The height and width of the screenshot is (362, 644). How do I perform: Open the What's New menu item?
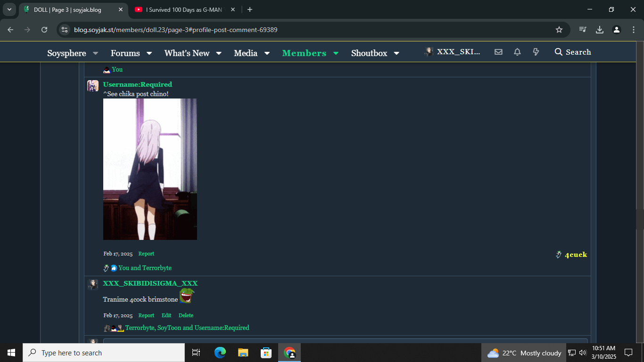click(x=187, y=53)
